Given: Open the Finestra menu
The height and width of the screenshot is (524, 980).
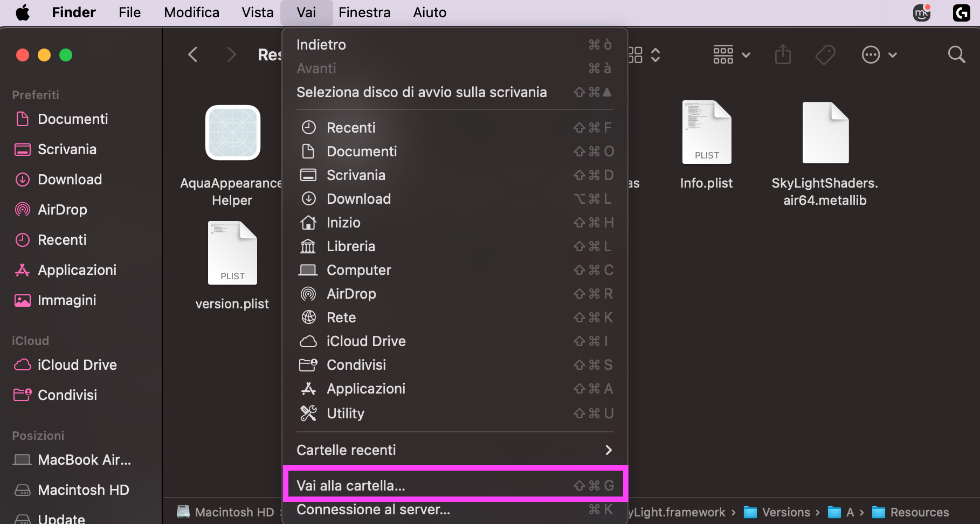Looking at the screenshot, I should 364,12.
